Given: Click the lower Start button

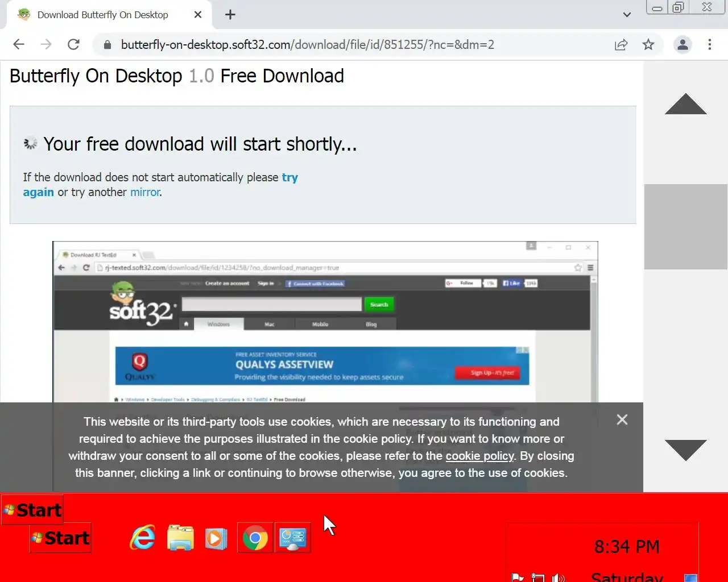Looking at the screenshot, I should 60,538.
